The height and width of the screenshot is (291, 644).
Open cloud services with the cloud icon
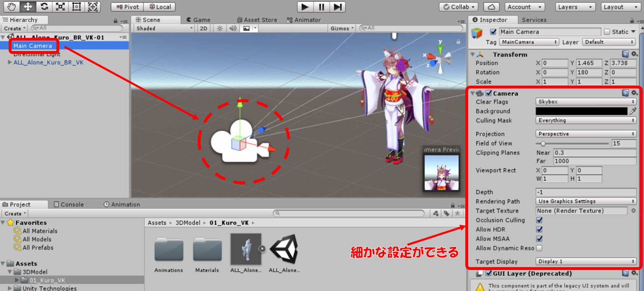(492, 7)
